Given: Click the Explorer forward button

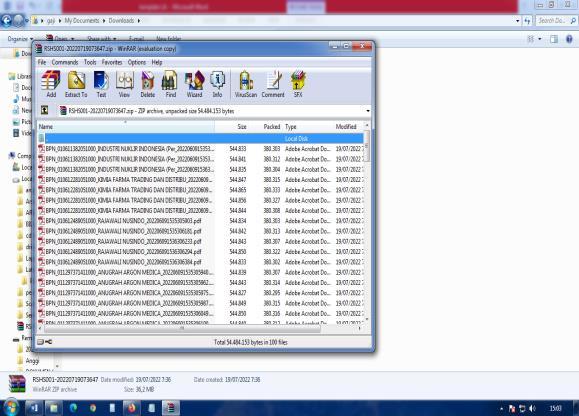Looking at the screenshot, I should coord(18,20).
